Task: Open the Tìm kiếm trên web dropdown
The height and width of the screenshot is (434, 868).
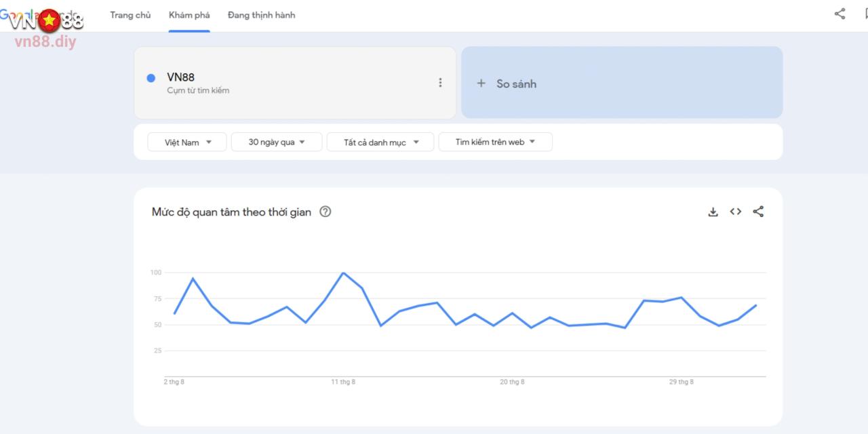Action: click(495, 142)
